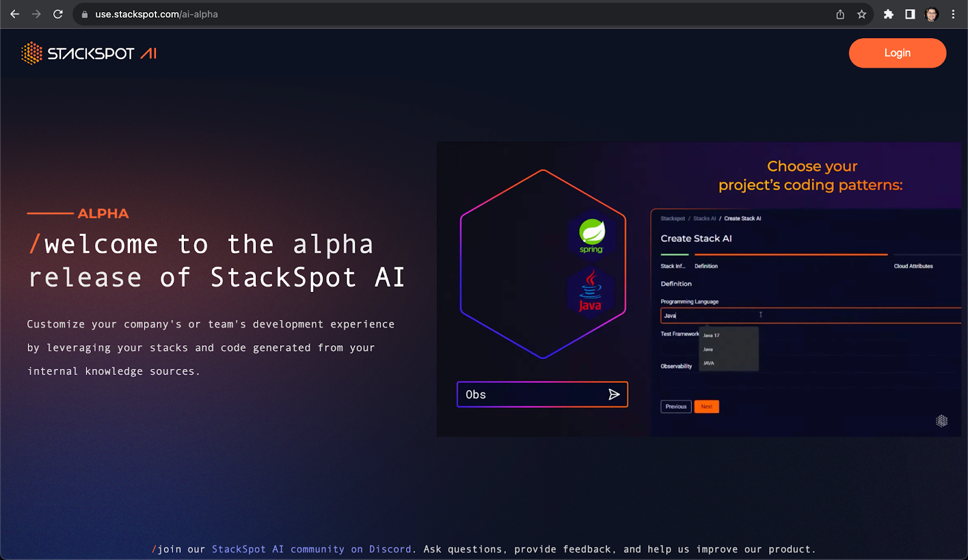Click the Java icon in the hexagon

pyautogui.click(x=590, y=291)
